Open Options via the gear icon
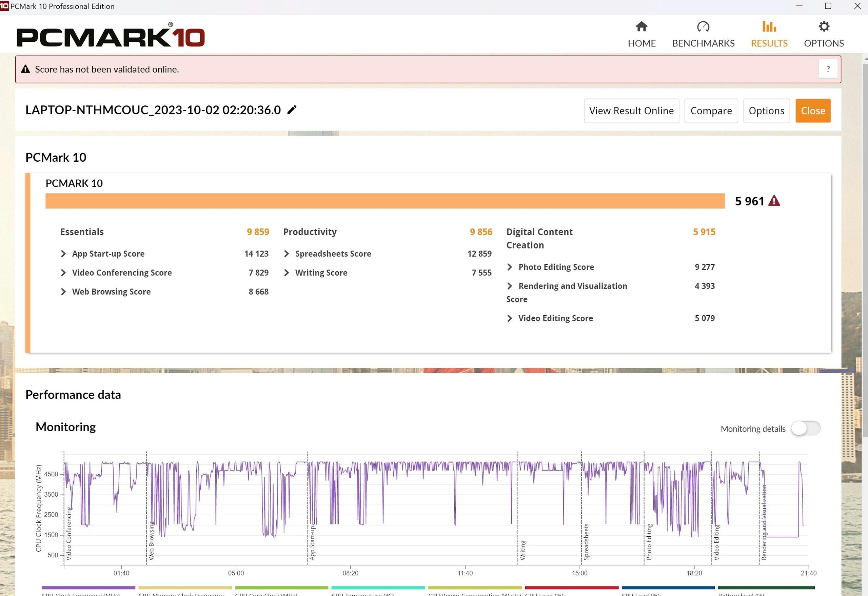The height and width of the screenshot is (596, 868). click(824, 26)
